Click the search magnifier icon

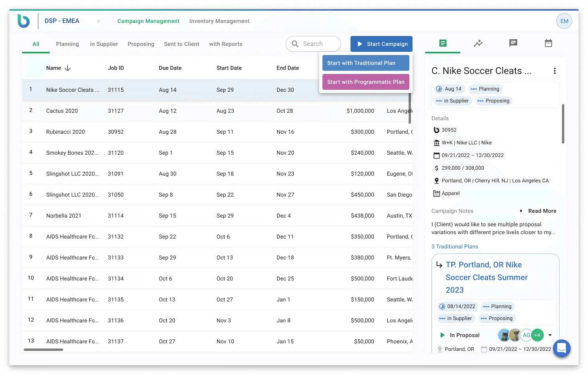(x=295, y=44)
